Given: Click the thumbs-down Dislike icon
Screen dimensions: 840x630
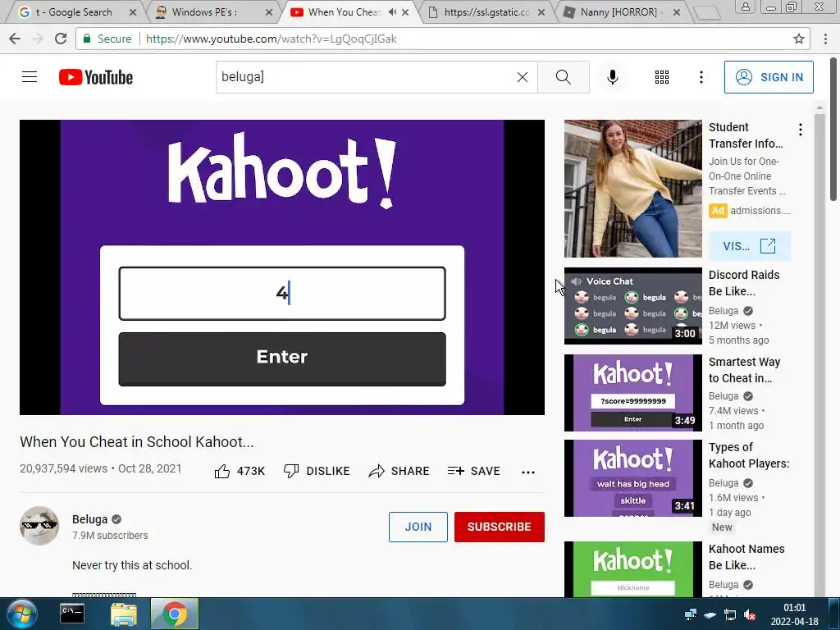Looking at the screenshot, I should [x=291, y=471].
